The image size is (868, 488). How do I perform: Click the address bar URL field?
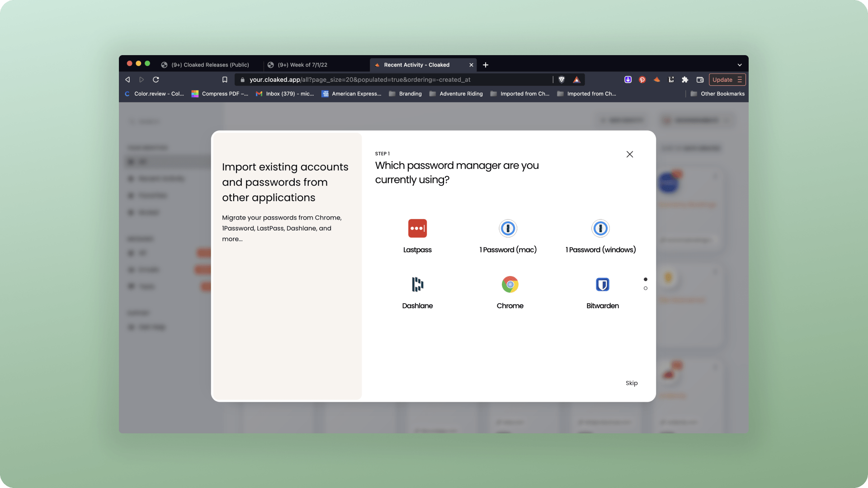point(359,80)
